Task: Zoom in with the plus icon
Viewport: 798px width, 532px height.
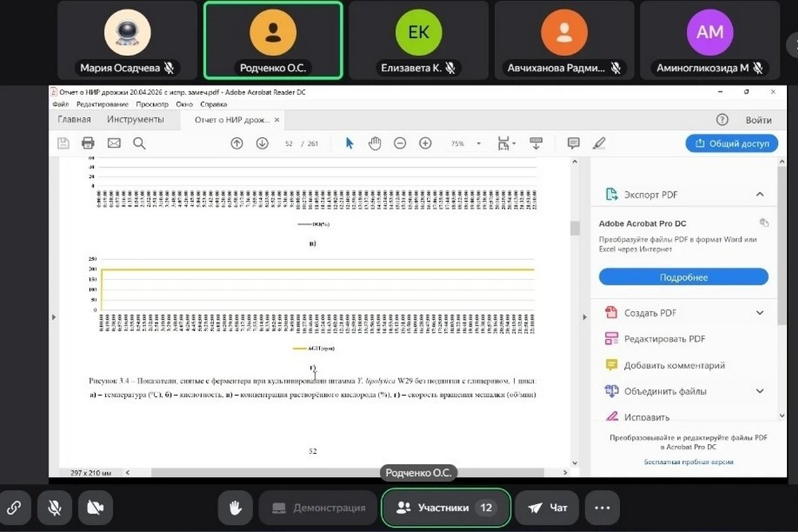Action: 425,144
